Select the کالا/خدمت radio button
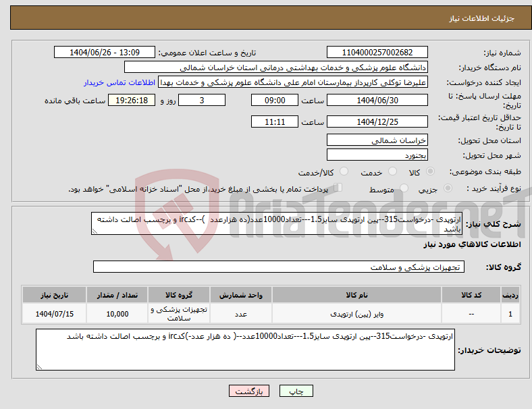This screenshot has width=532, height=409. tap(344, 171)
